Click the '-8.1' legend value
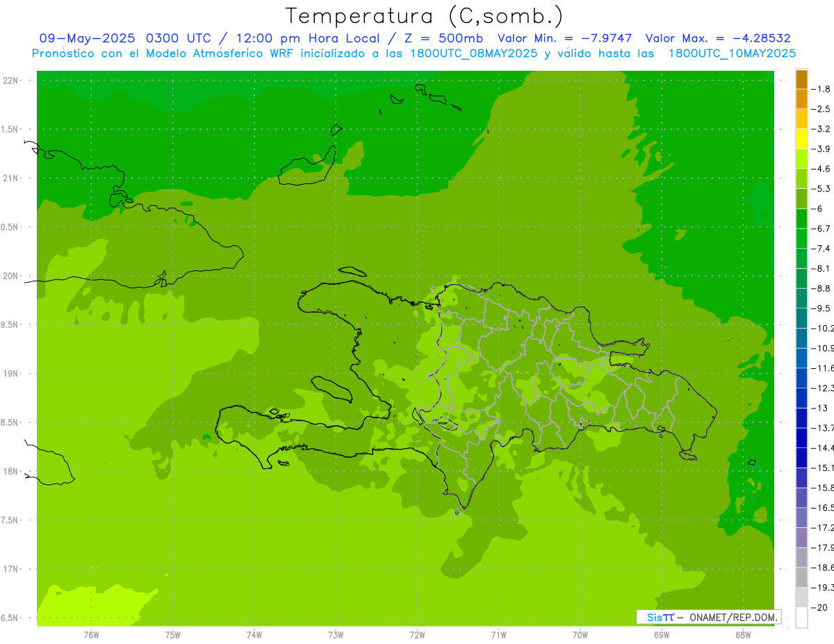 point(821,269)
